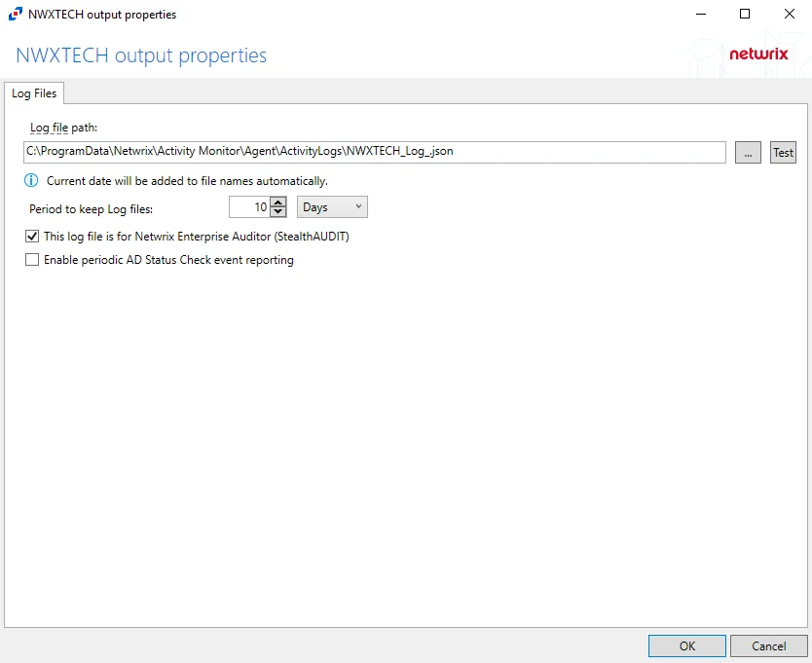Click the blue info icon beside date notice
Screen dimensions: 812x663
[x=31, y=180]
